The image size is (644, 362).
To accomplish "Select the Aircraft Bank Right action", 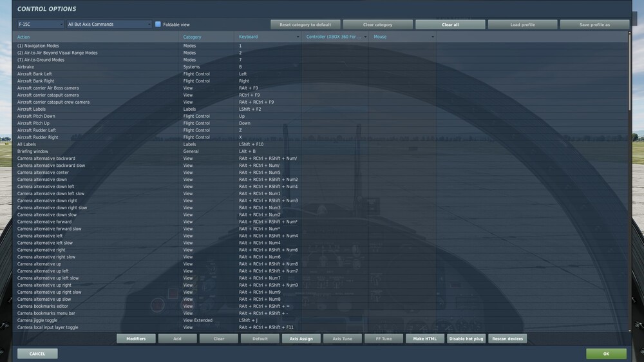I will 321,81.
